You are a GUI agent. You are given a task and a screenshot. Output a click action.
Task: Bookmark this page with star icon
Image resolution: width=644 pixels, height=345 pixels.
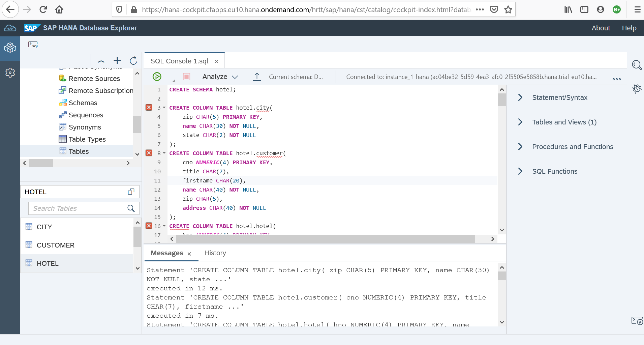pyautogui.click(x=508, y=9)
